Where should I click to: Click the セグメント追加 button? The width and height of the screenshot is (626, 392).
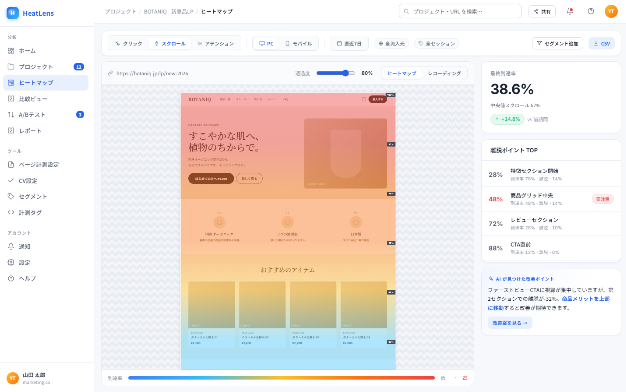[558, 44]
